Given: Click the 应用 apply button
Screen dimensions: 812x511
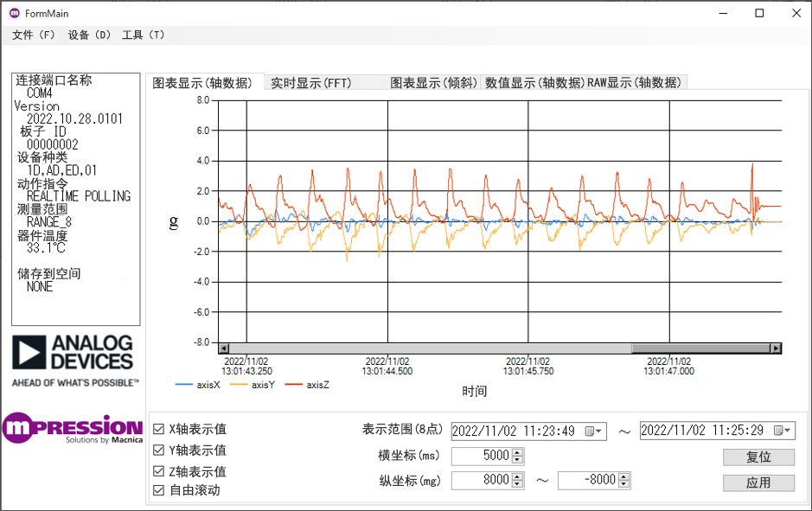Looking at the screenshot, I should 758,483.
